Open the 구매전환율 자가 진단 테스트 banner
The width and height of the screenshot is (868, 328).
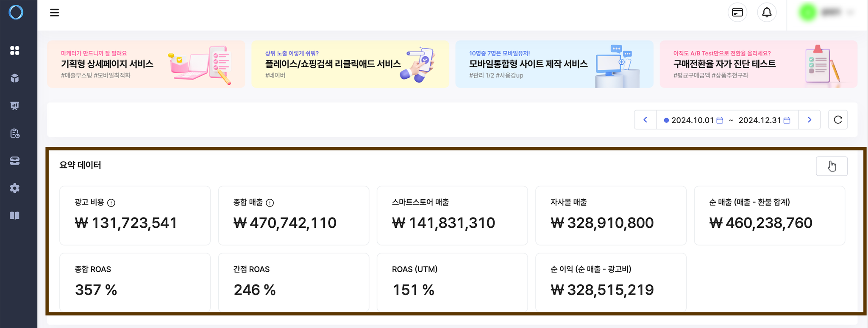click(759, 64)
